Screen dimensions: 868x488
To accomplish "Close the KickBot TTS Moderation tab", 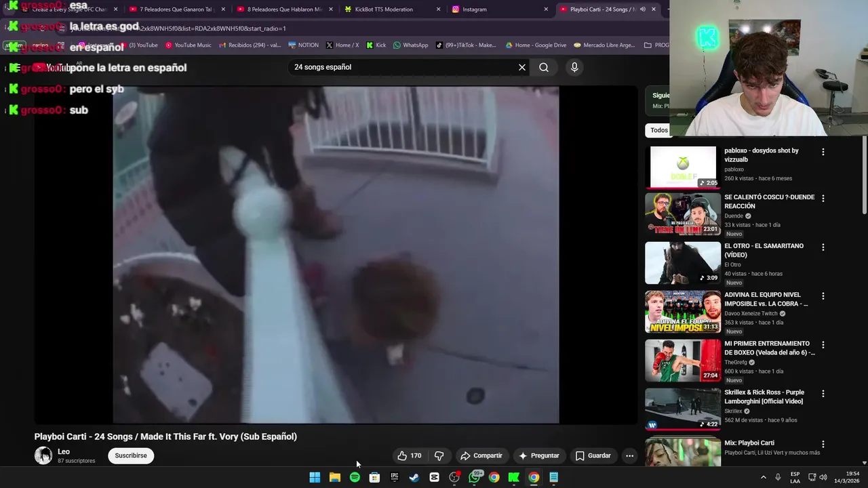I will (438, 9).
